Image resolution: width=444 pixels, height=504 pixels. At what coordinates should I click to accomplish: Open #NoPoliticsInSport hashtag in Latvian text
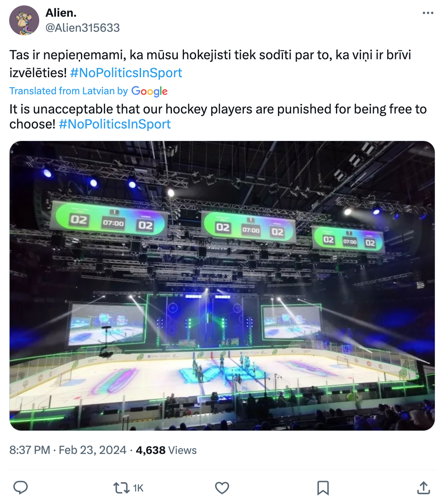(126, 73)
